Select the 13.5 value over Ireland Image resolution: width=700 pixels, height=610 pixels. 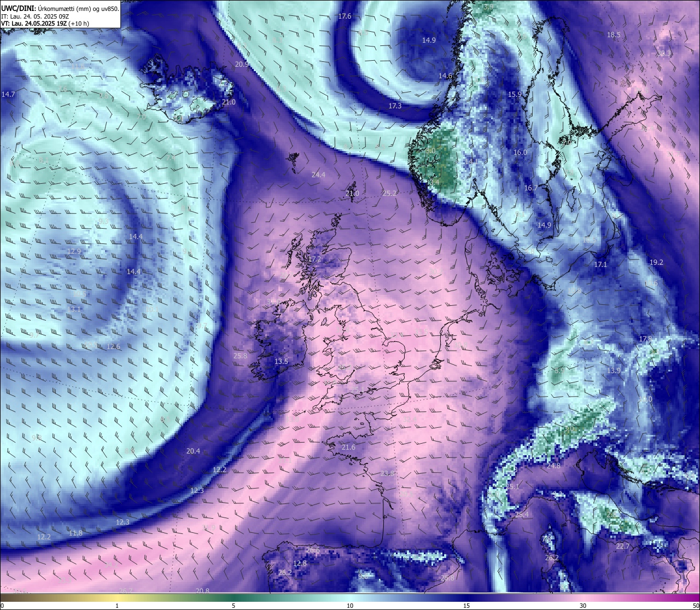[281, 362]
